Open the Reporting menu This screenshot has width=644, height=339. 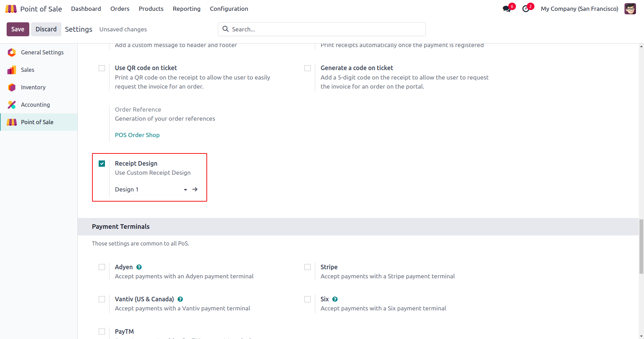click(187, 9)
